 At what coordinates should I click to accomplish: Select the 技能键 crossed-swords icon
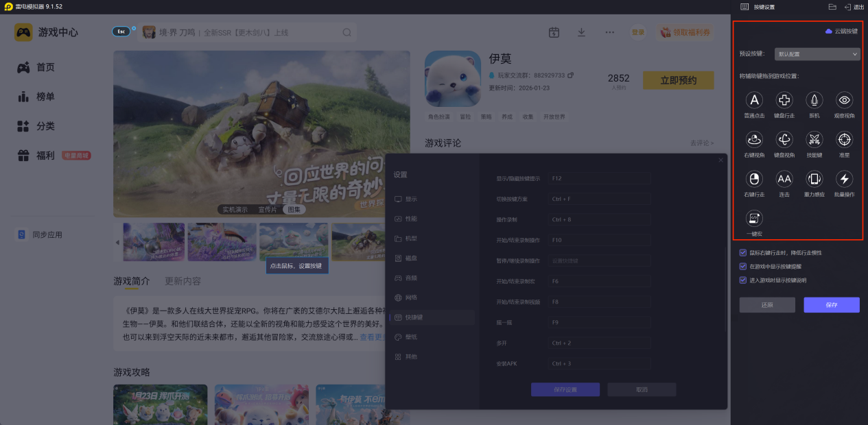coord(814,140)
